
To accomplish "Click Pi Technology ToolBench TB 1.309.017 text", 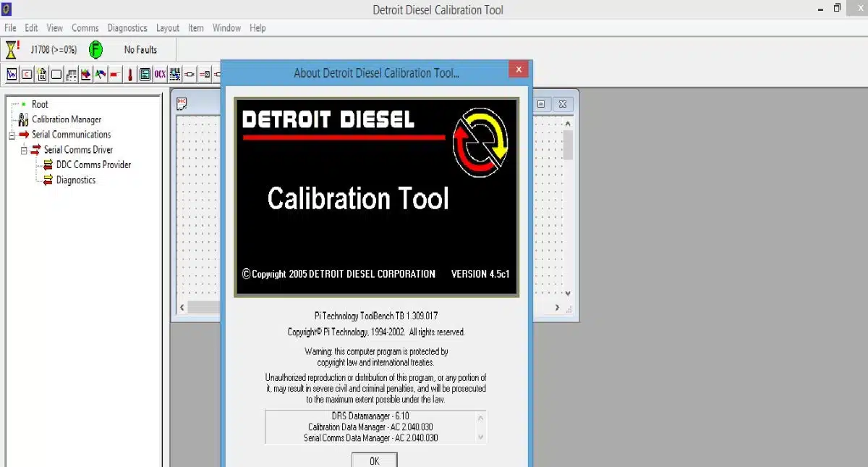I will pyautogui.click(x=375, y=316).
